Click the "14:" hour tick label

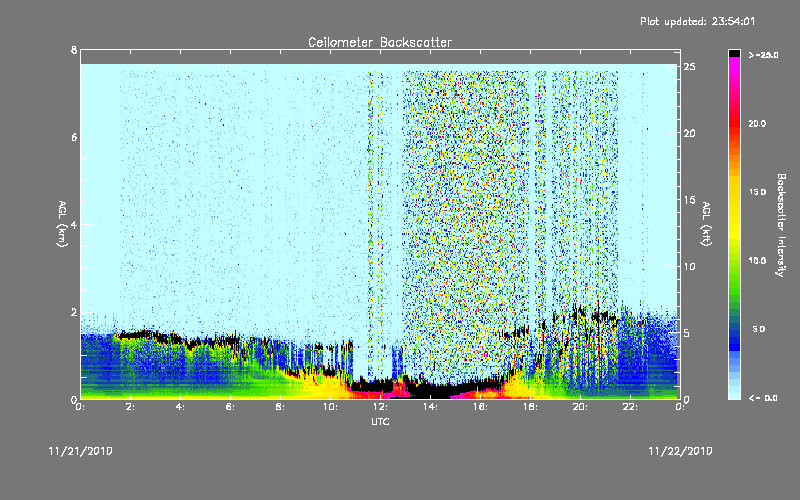click(x=430, y=407)
